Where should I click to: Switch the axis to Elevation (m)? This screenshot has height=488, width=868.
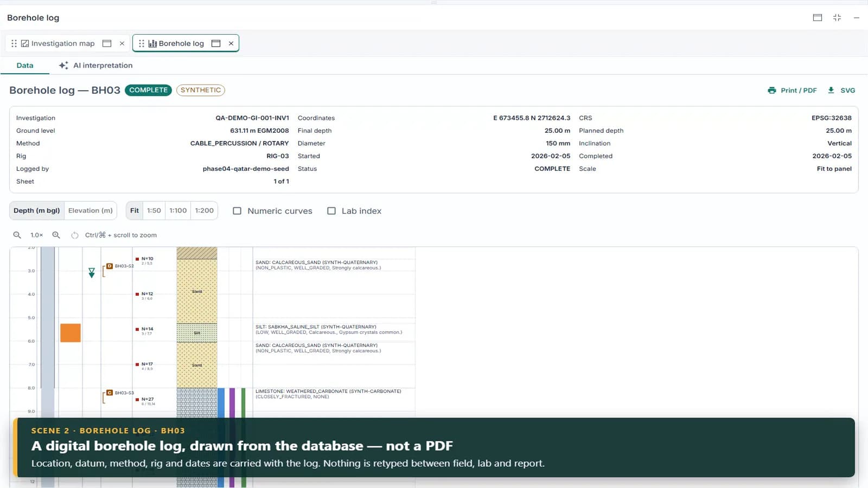tap(91, 210)
